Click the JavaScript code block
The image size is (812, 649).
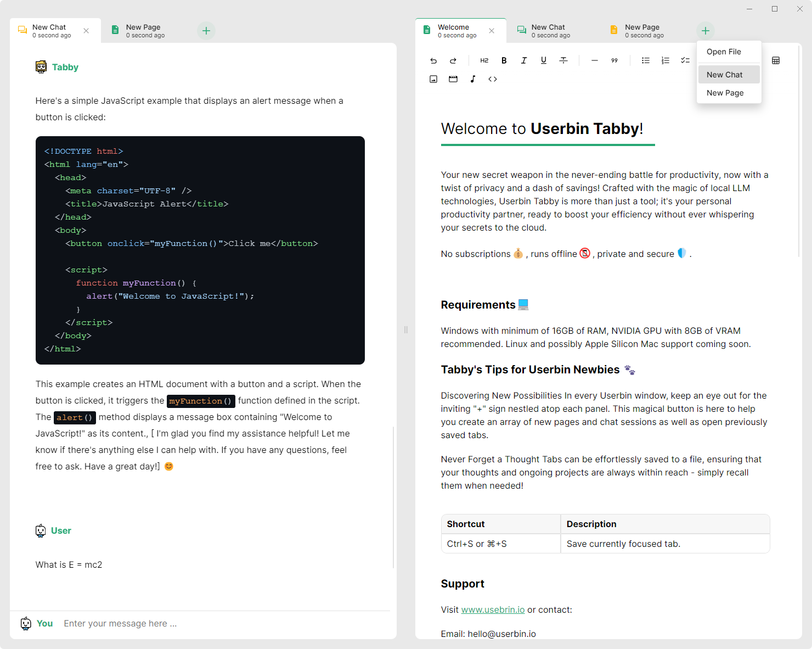[200, 250]
